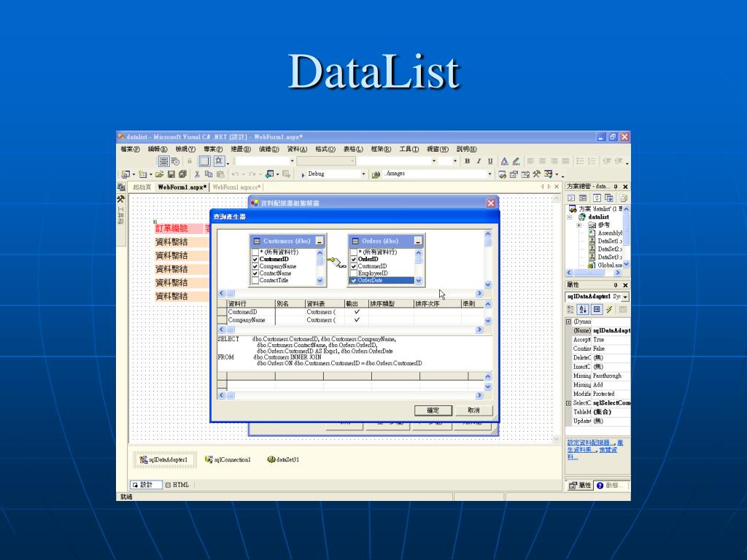Click the Alphabetic sort icon in Properties
This screenshot has width=747, height=560.
(x=583, y=309)
